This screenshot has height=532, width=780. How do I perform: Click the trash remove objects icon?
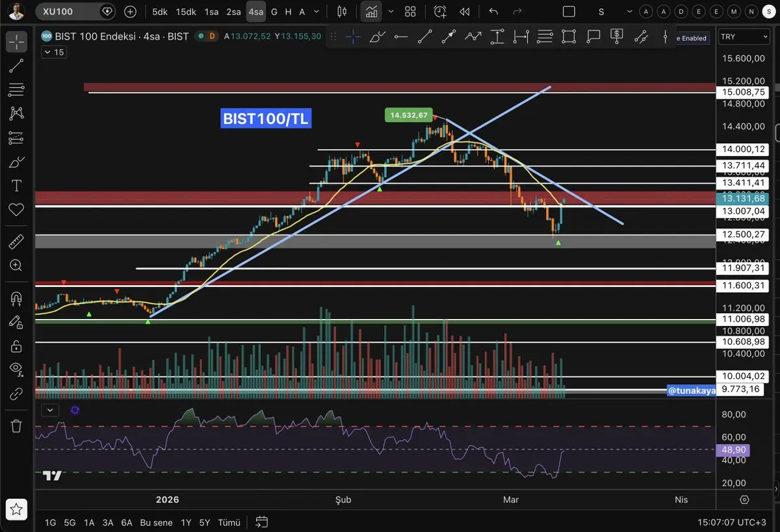(16, 425)
